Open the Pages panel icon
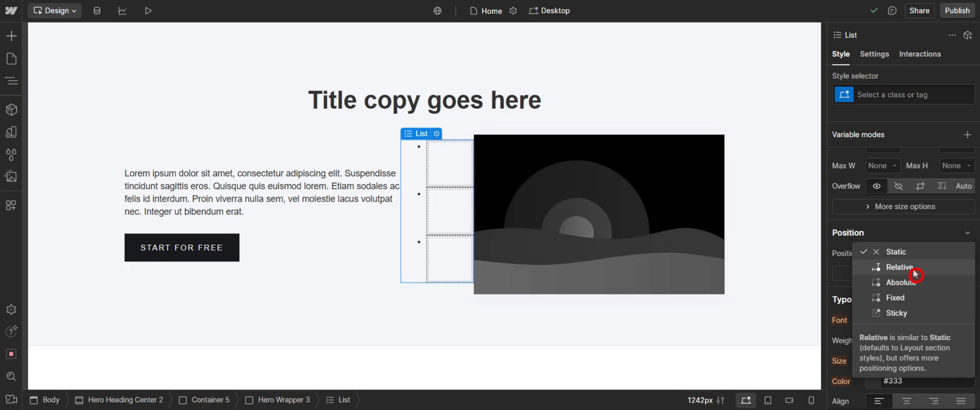This screenshot has height=410, width=980. (11, 59)
